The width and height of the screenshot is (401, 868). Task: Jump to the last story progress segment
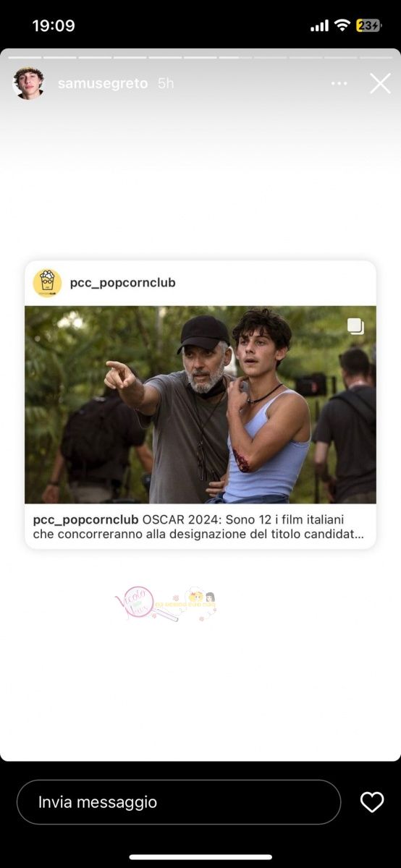[x=376, y=56]
